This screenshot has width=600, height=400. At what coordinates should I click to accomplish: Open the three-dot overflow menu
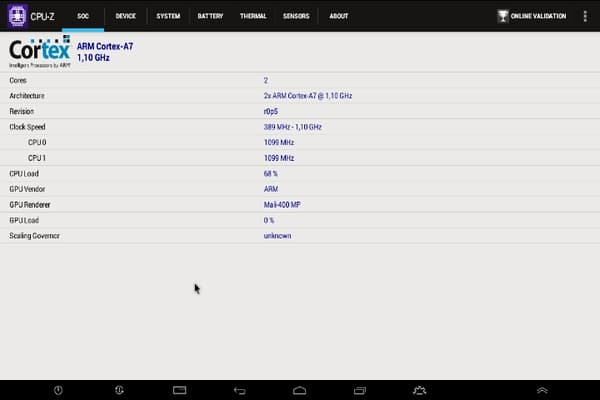tap(585, 16)
